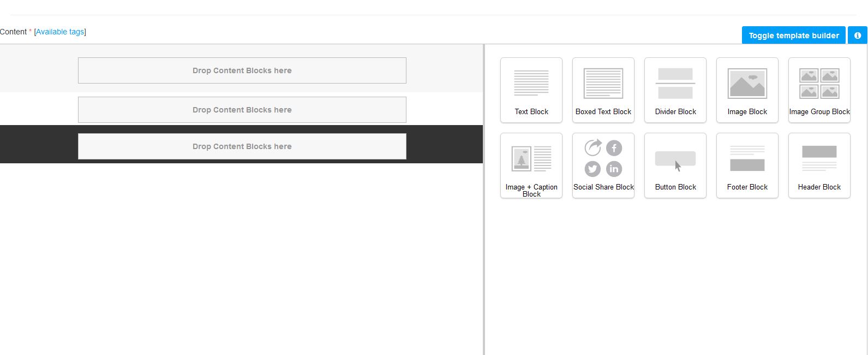Select the Image + Caption Block icon
Viewport: 868px width, 355px height.
pyautogui.click(x=531, y=158)
